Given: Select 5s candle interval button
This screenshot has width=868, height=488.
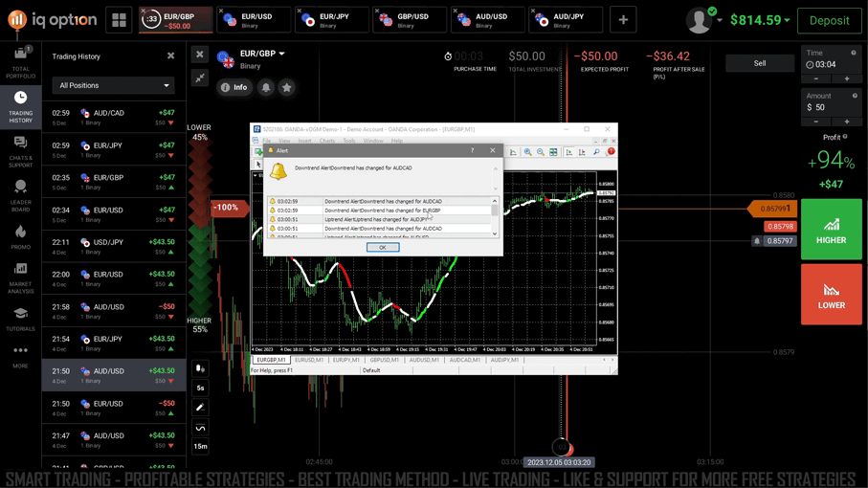Looking at the screenshot, I should coord(200,388).
